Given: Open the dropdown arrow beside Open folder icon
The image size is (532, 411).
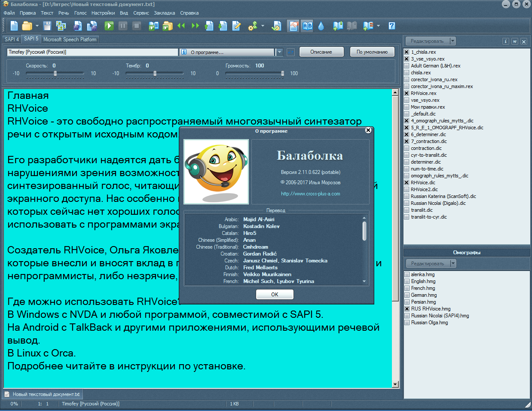Looking at the screenshot, I should pos(37,26).
